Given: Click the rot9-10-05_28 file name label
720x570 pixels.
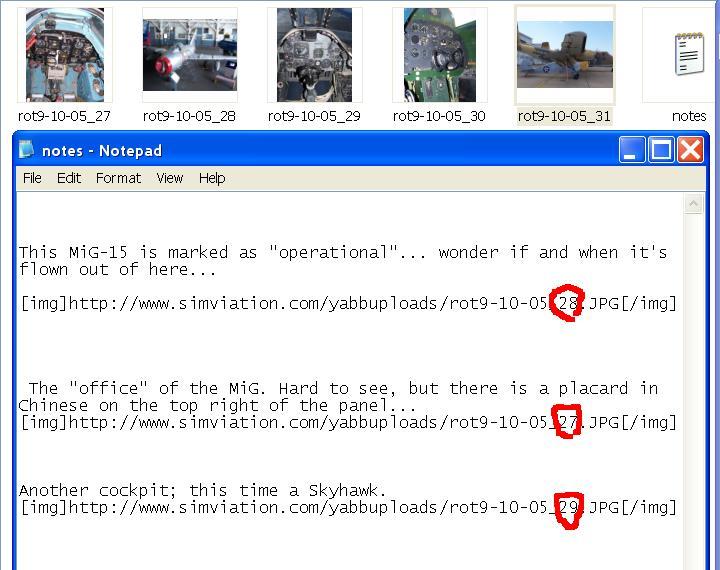Looking at the screenshot, I should 189,116.
